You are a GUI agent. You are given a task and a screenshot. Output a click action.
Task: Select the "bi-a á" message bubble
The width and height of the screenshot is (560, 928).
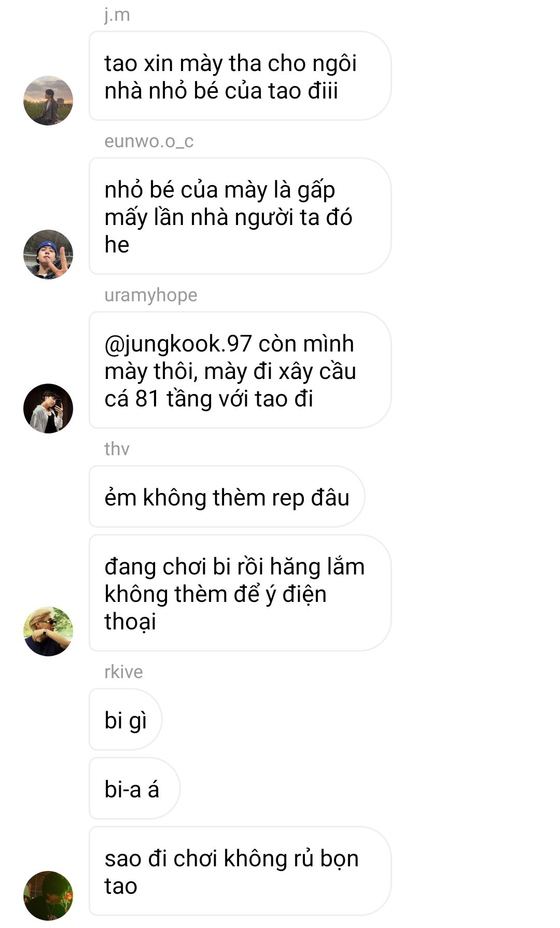point(134,789)
